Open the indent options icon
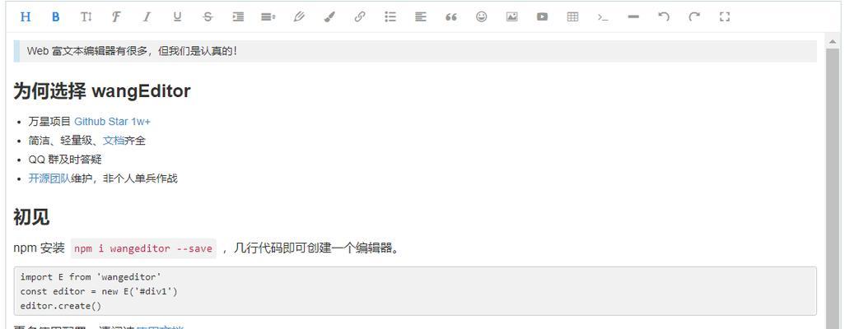The image size is (868, 329). 238,16
